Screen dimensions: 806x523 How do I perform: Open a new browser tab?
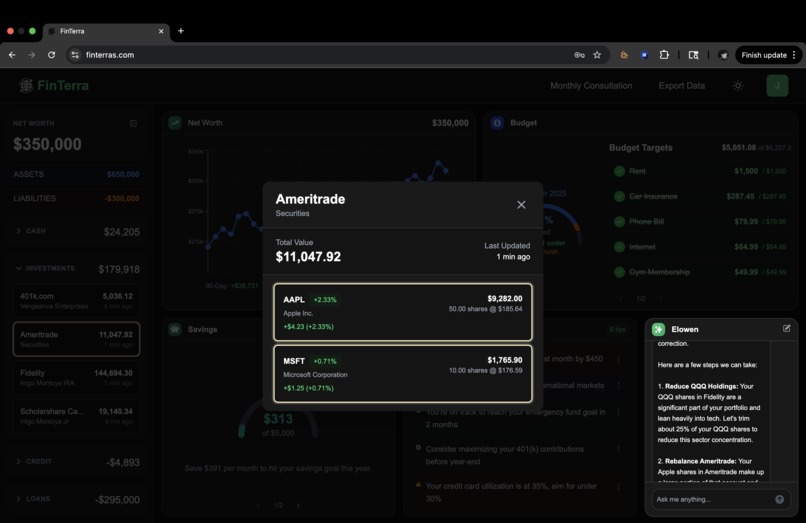click(181, 31)
